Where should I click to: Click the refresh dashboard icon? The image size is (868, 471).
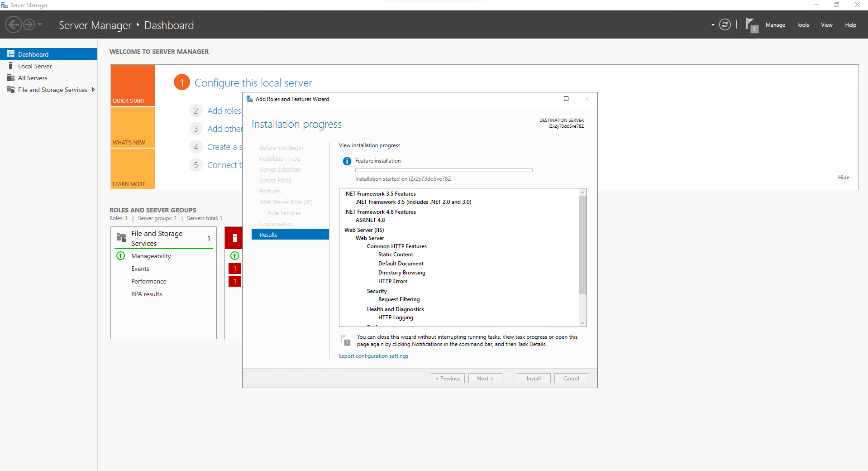pyautogui.click(x=725, y=24)
